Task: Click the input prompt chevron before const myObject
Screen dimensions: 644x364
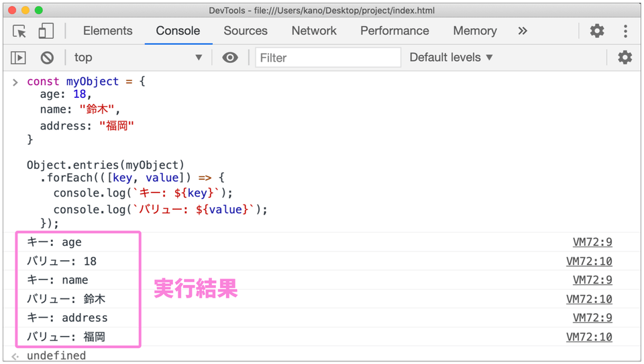Action: click(15, 82)
